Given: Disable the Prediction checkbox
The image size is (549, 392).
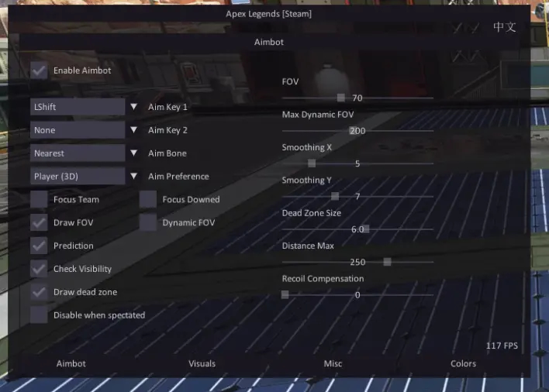Looking at the screenshot, I should pyautogui.click(x=39, y=246).
